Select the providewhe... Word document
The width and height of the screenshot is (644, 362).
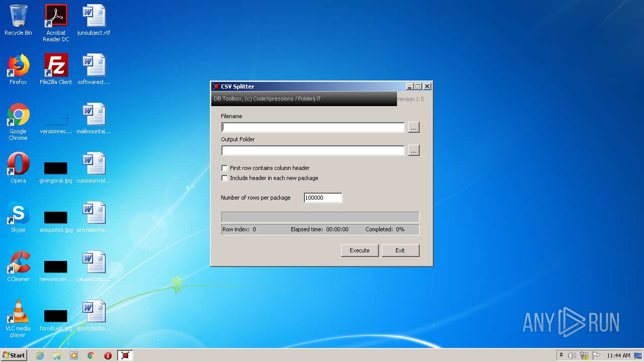[x=94, y=218]
